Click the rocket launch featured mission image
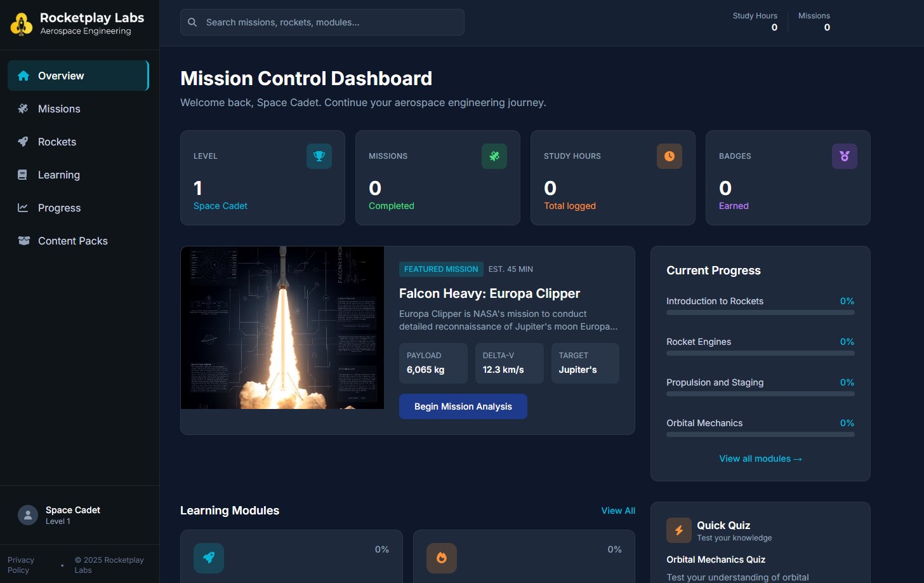This screenshot has height=583, width=924. click(282, 328)
